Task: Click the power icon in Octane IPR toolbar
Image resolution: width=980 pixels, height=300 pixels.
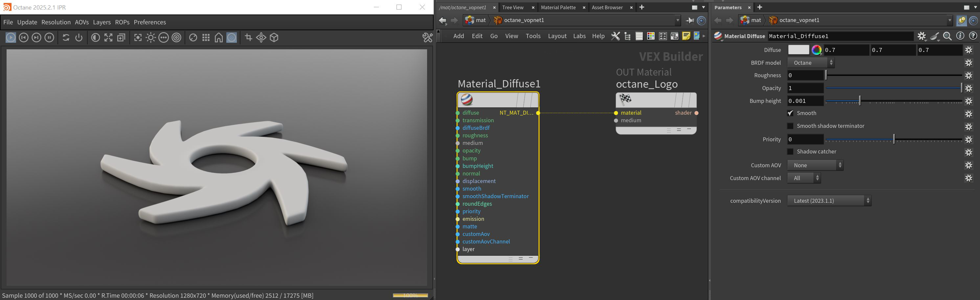Action: click(79, 37)
